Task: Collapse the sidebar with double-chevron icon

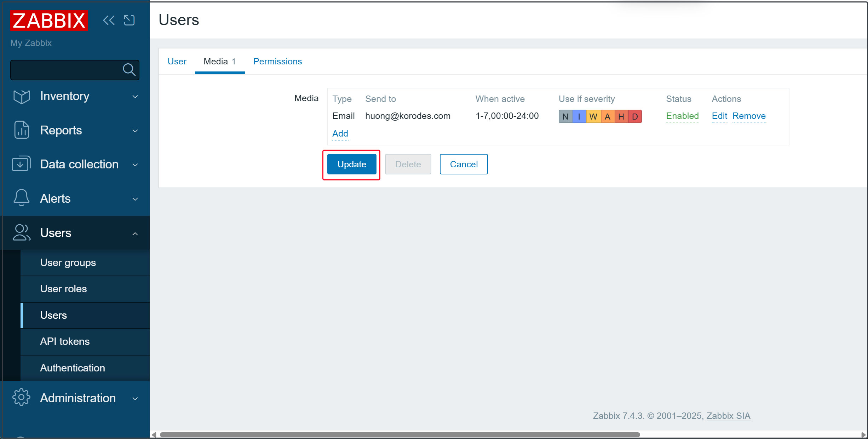Action: [x=109, y=20]
